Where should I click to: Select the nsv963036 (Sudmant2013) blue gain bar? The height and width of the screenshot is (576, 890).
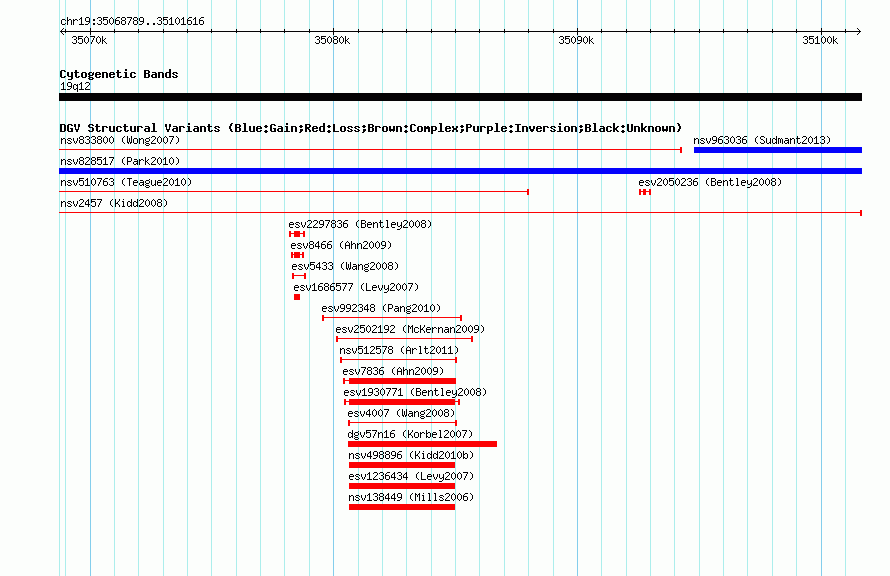point(778,150)
